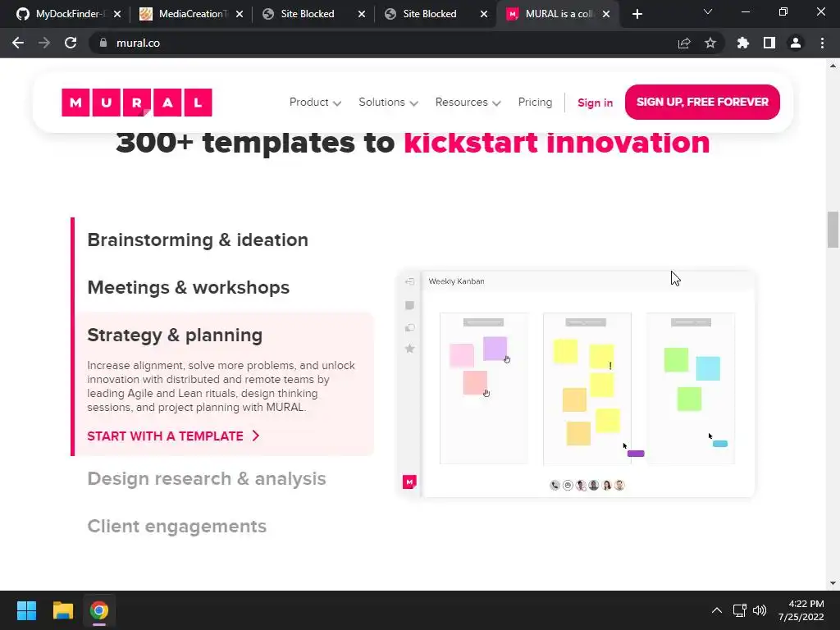
Task: Open the volume control in system tray
Action: click(x=760, y=610)
